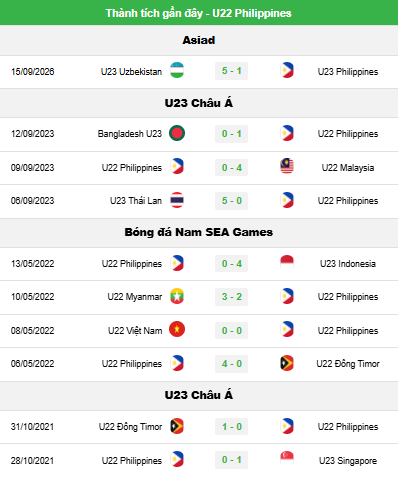Open the 5 - 1 score of Uzbekistan match
Image resolution: width=398 pixels, height=477 pixels.
(x=232, y=71)
